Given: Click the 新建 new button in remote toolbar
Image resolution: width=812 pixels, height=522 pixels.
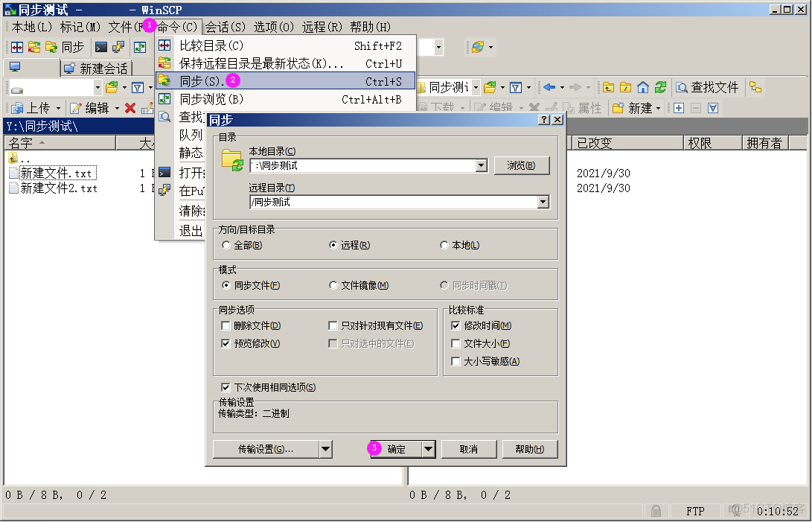Looking at the screenshot, I should pos(633,108).
